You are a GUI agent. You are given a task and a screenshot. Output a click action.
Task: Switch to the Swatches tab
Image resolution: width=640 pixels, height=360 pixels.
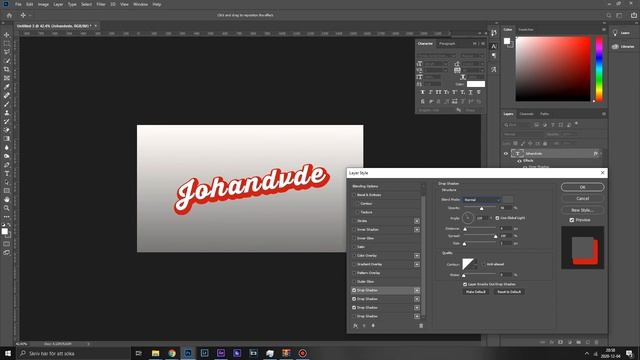(526, 30)
